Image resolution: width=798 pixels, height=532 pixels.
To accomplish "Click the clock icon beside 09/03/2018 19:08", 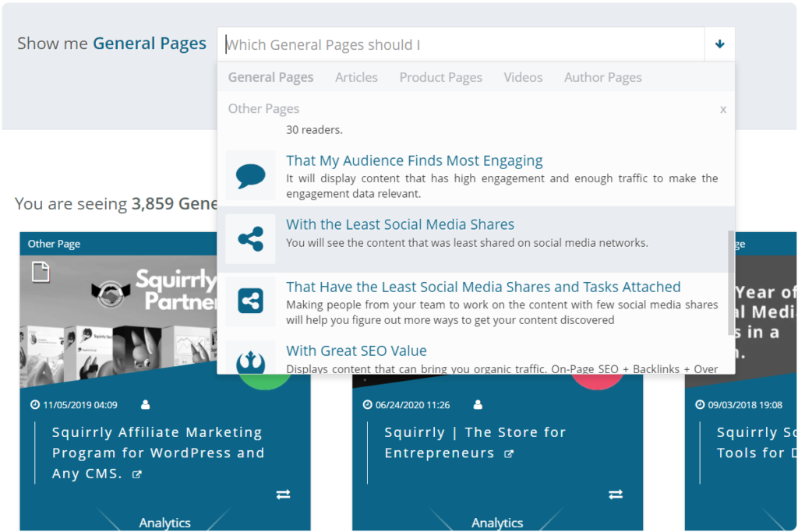I will tap(701, 405).
